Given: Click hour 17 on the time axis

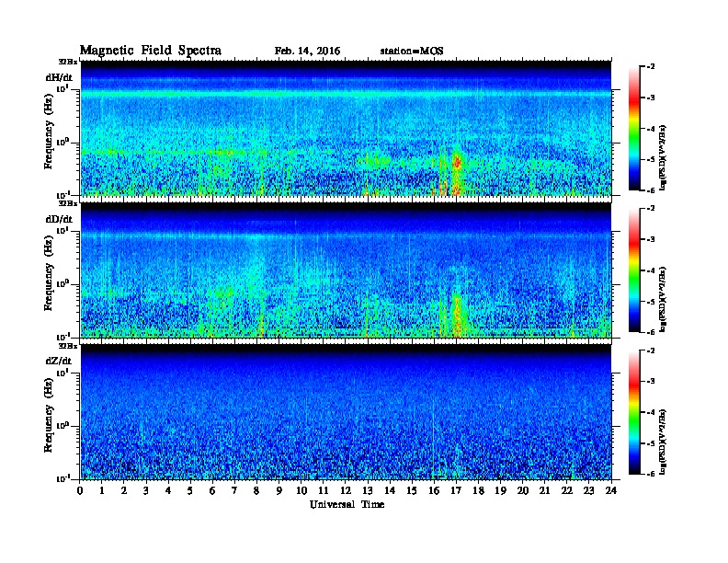Looking at the screenshot, I should (456, 490).
